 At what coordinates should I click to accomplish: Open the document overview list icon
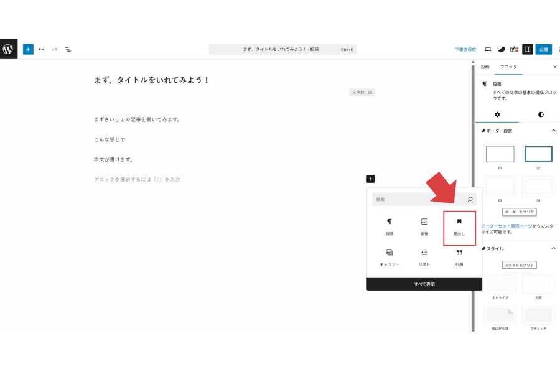[68, 49]
